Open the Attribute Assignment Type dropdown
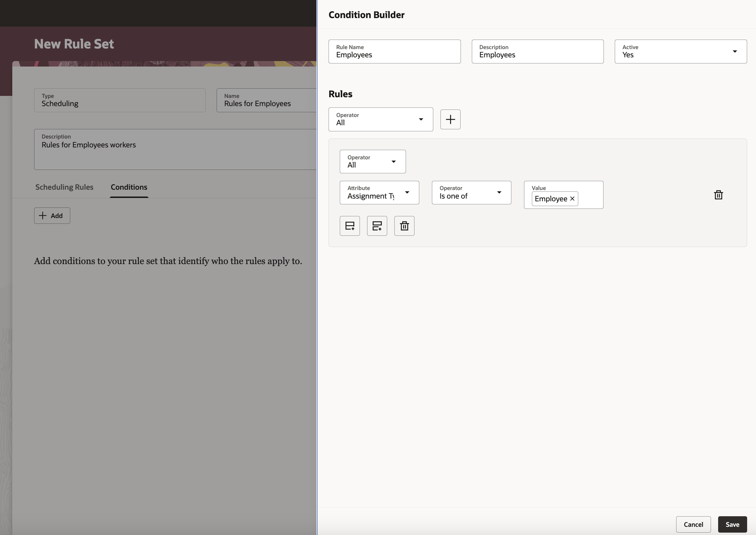Image resolution: width=756 pixels, height=535 pixels. coord(379,193)
